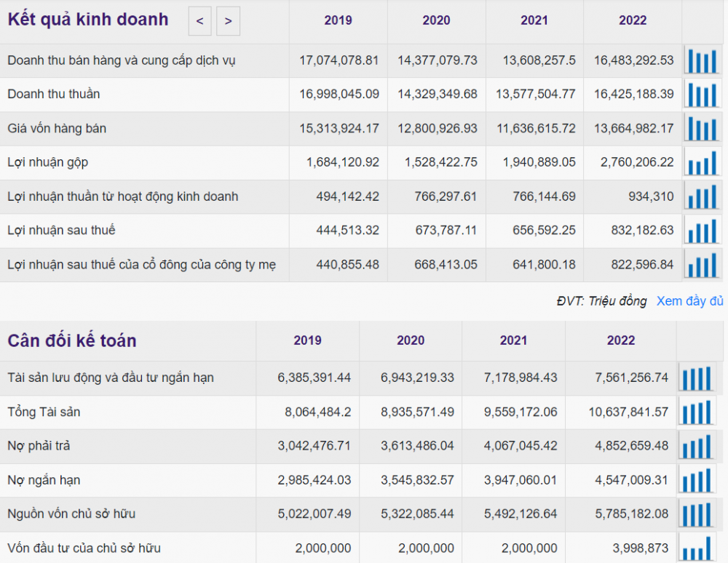Click the value 494,142.42
Viewport: 728px width, 563px height.
(348, 196)
